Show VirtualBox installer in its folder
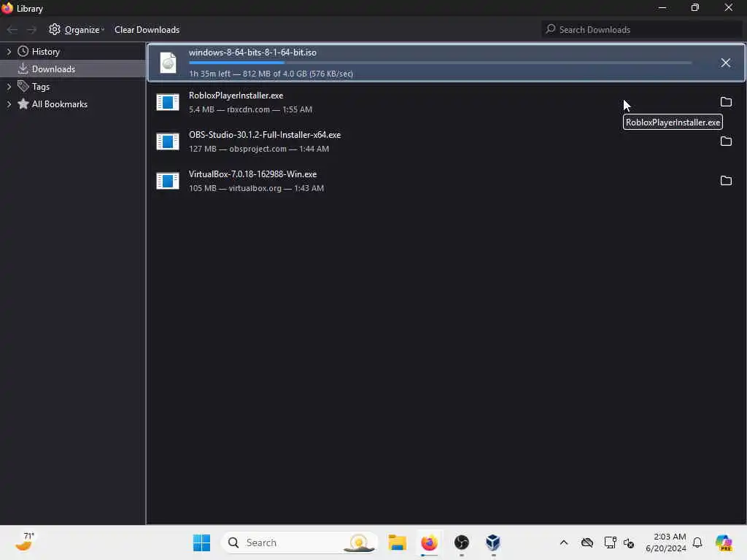Image resolution: width=747 pixels, height=560 pixels. click(726, 181)
